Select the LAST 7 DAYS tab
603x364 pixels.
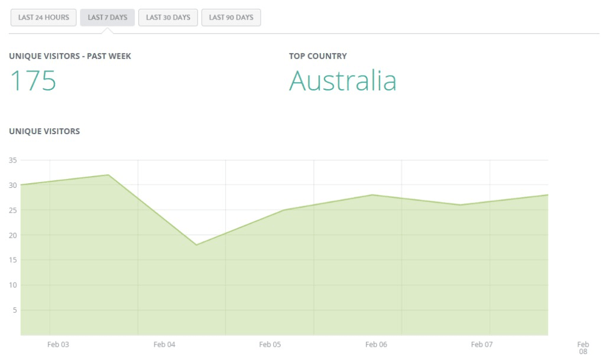[x=107, y=18]
